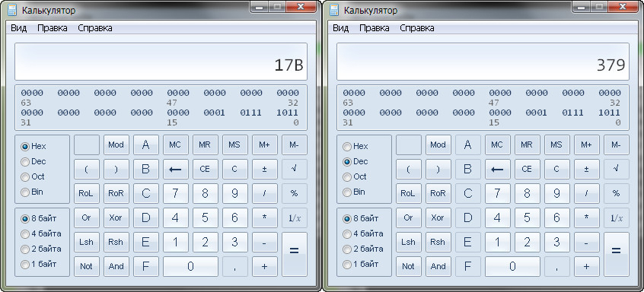This screenshot has width=644, height=292.
Task: Click minus key in right calculator
Action: pyautogui.click(x=586, y=242)
